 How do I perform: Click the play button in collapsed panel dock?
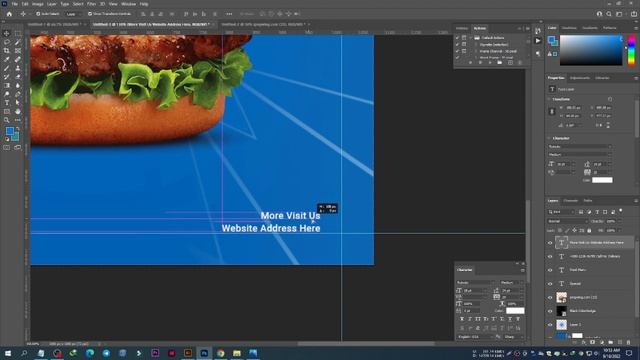point(538,41)
